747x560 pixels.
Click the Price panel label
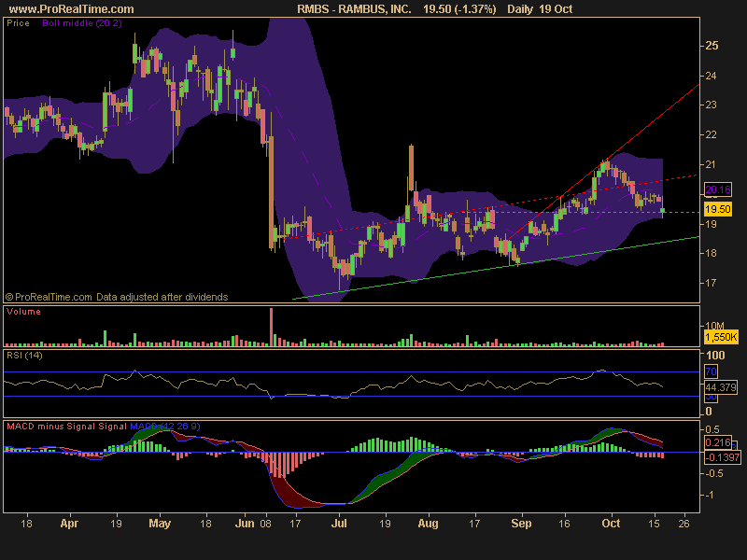pos(18,23)
